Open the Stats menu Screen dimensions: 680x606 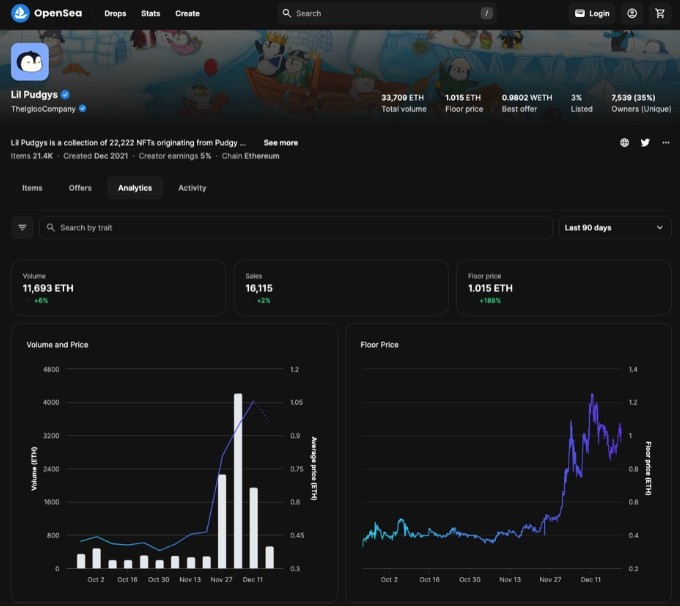(150, 14)
